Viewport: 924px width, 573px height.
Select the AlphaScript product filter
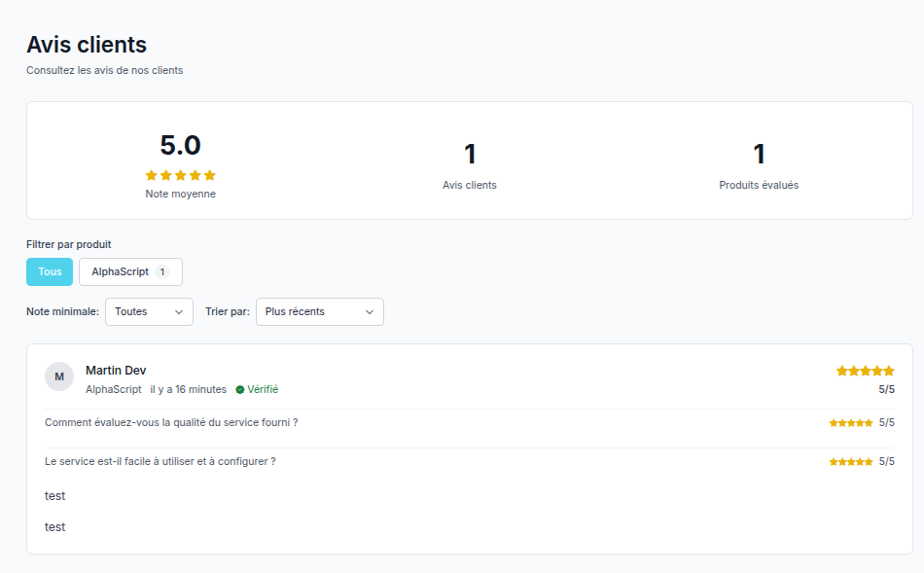click(x=130, y=271)
